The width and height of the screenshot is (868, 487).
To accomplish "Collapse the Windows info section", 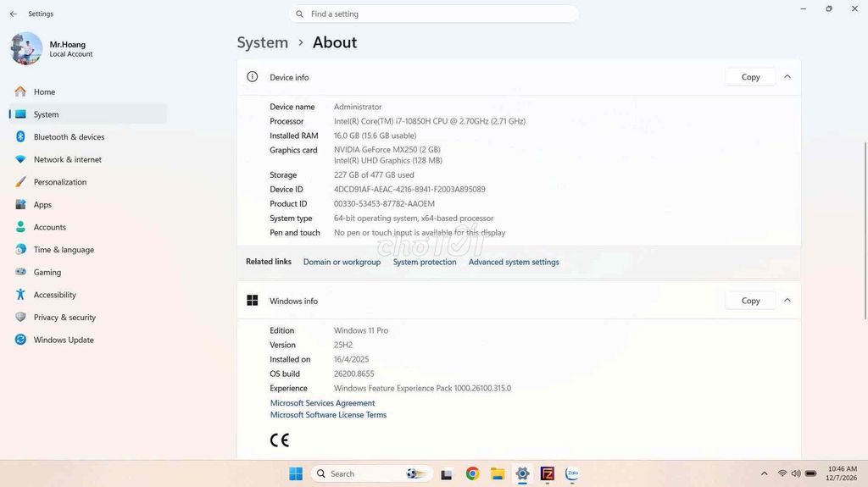I will pos(787,301).
